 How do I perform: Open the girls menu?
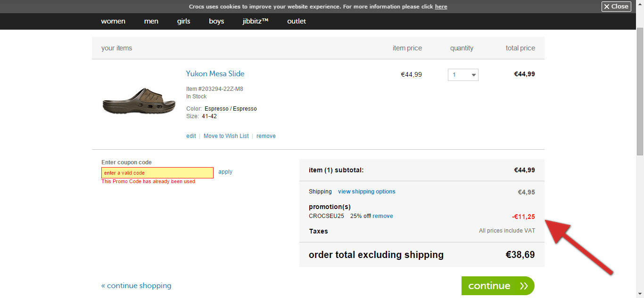[184, 21]
